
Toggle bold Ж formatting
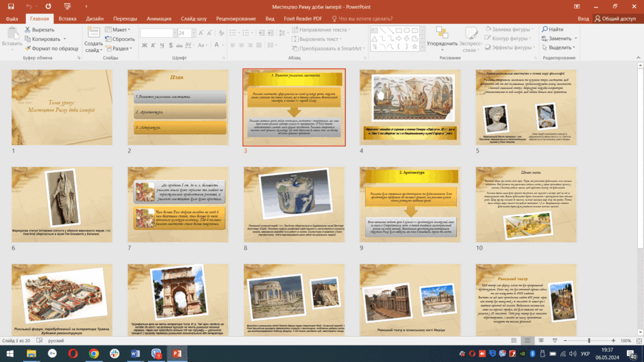coord(144,45)
